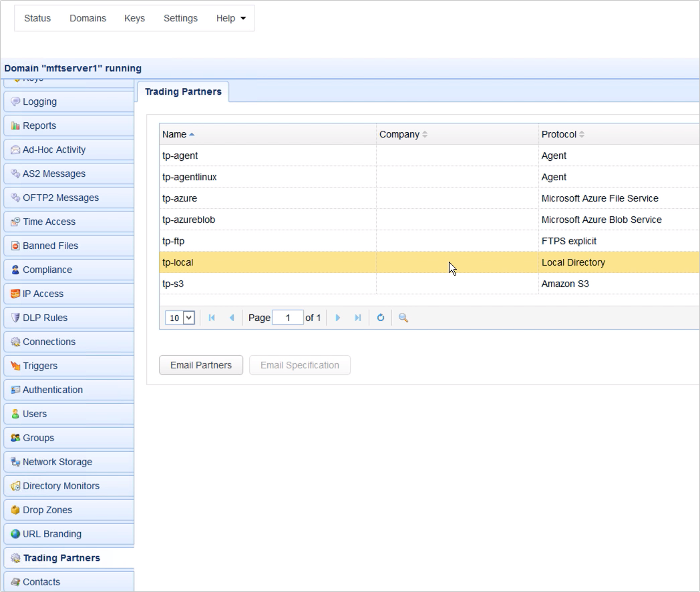700x592 pixels.
Task: Click inside the Page number input field
Action: pyautogui.click(x=288, y=318)
